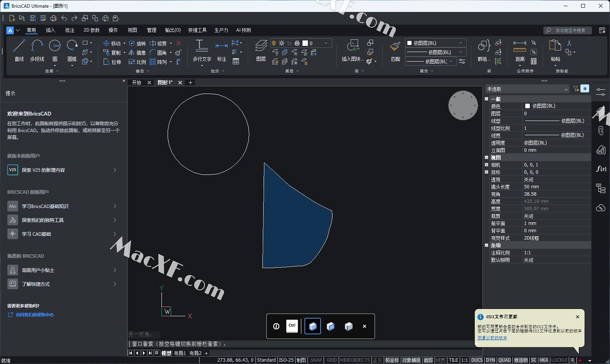The width and height of the screenshot is (610, 364).
Task: Toggle 对象捕捉 object snap in status bar
Action: [x=411, y=360]
